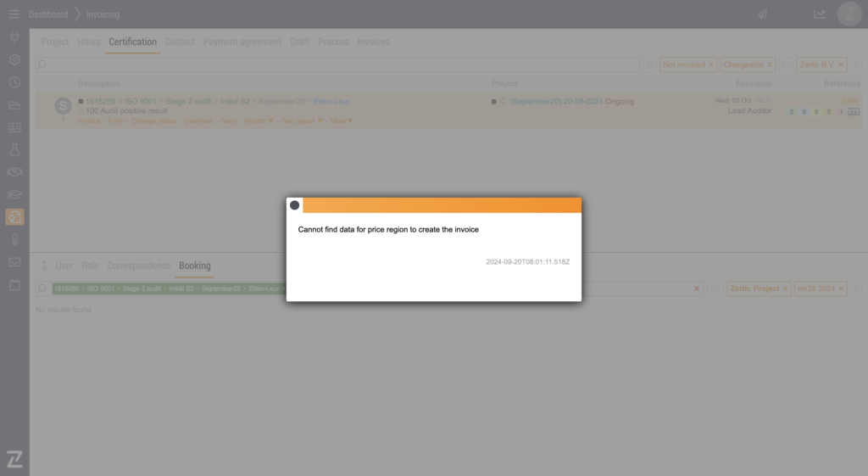This screenshot has width=868, height=476.
Task: Open the hamburger menu in the top bar
Action: click(14, 14)
